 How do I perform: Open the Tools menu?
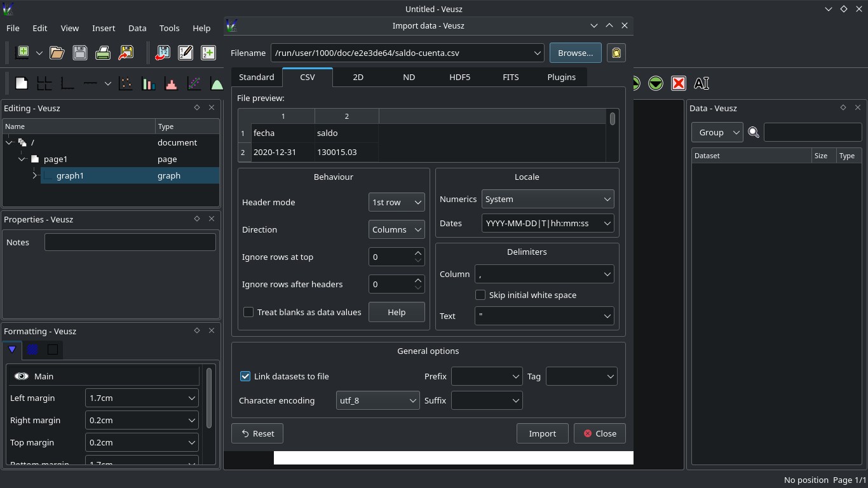click(x=169, y=28)
